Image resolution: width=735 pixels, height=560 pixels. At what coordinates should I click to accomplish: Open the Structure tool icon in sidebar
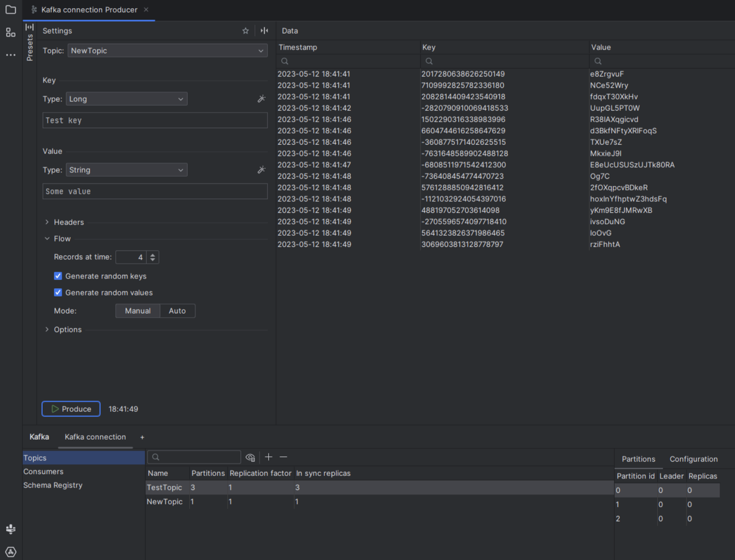pos(11,33)
